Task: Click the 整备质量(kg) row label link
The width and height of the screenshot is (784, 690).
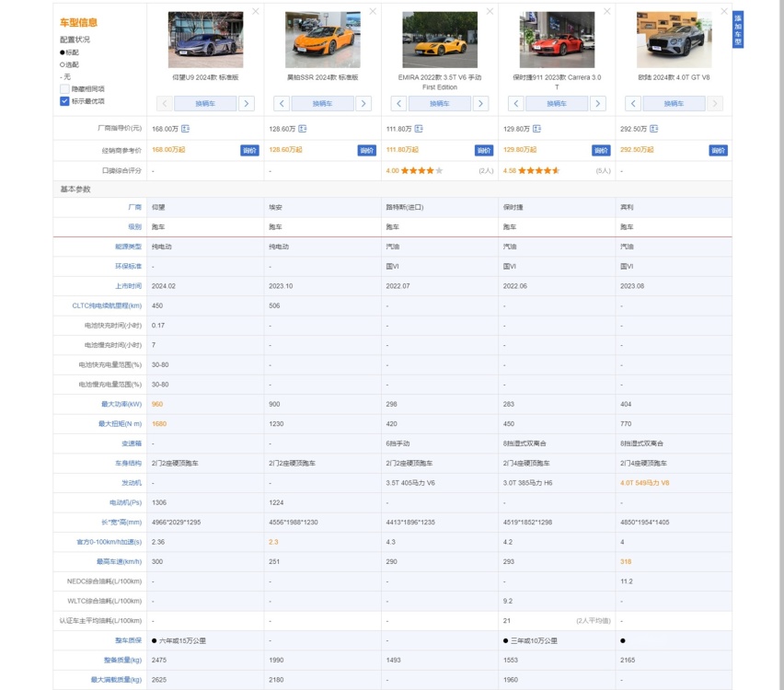Action: pos(123,660)
